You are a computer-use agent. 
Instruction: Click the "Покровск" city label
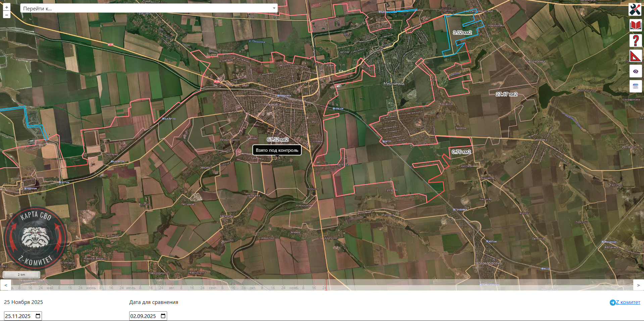coord(273,105)
